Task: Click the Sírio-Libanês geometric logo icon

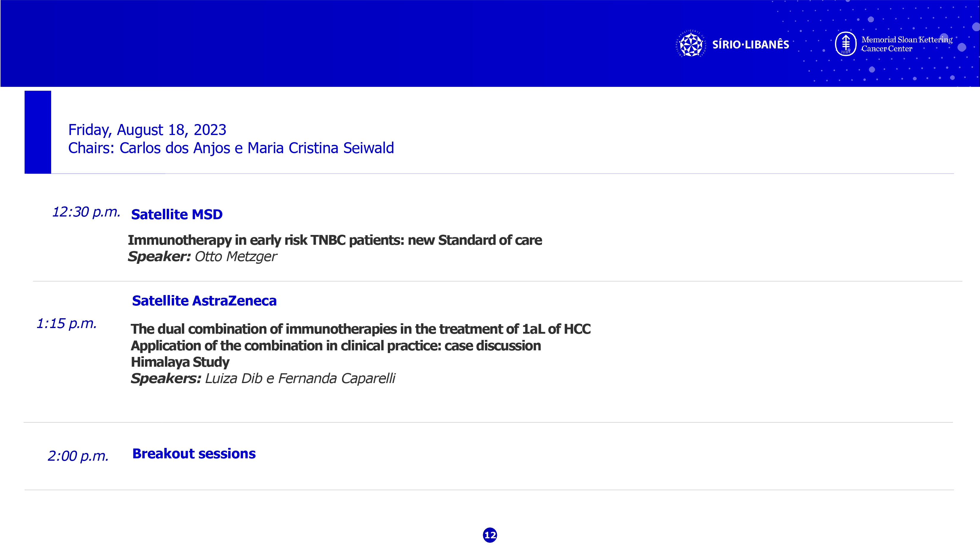Action: (691, 44)
